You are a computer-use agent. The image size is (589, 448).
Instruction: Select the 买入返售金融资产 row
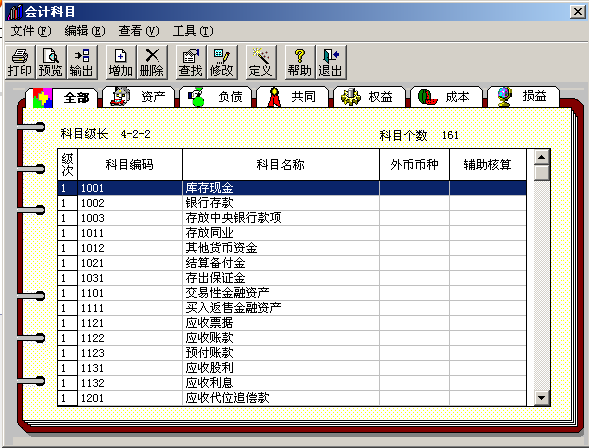click(292, 308)
